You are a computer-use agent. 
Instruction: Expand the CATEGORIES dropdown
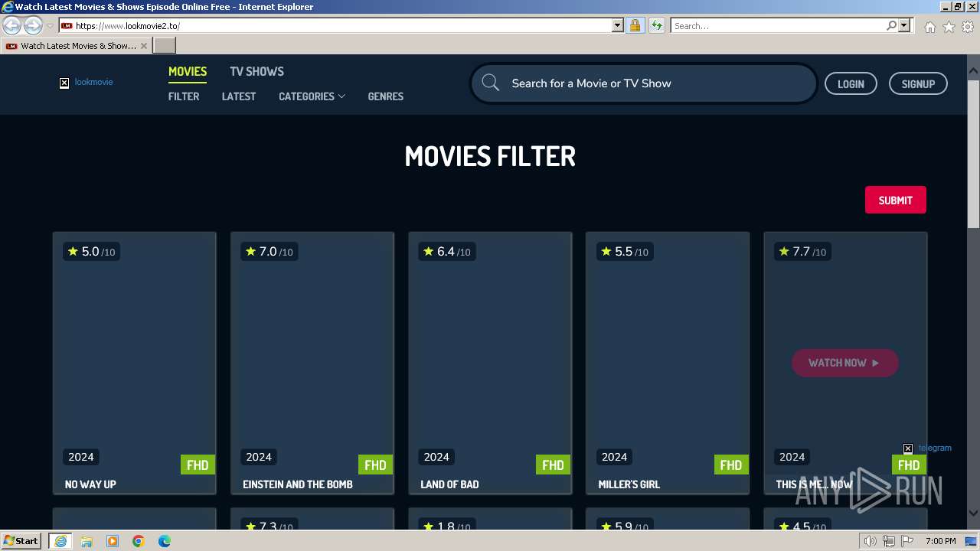click(x=312, y=96)
